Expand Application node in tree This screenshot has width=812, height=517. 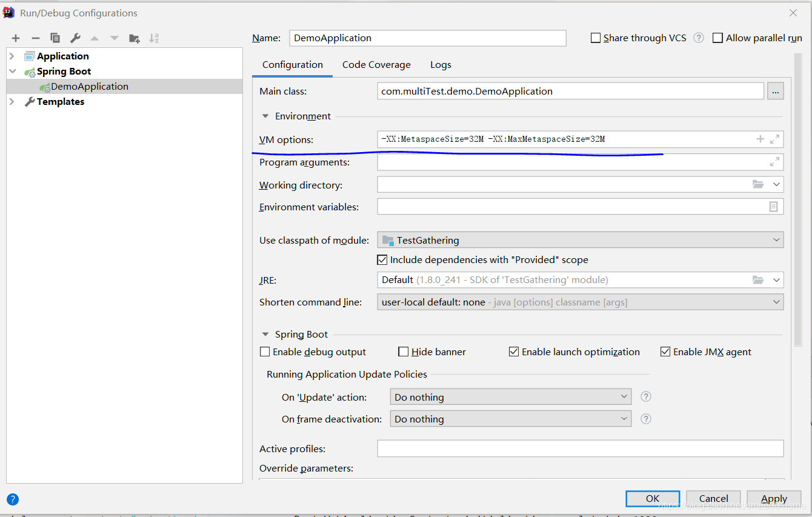[12, 56]
